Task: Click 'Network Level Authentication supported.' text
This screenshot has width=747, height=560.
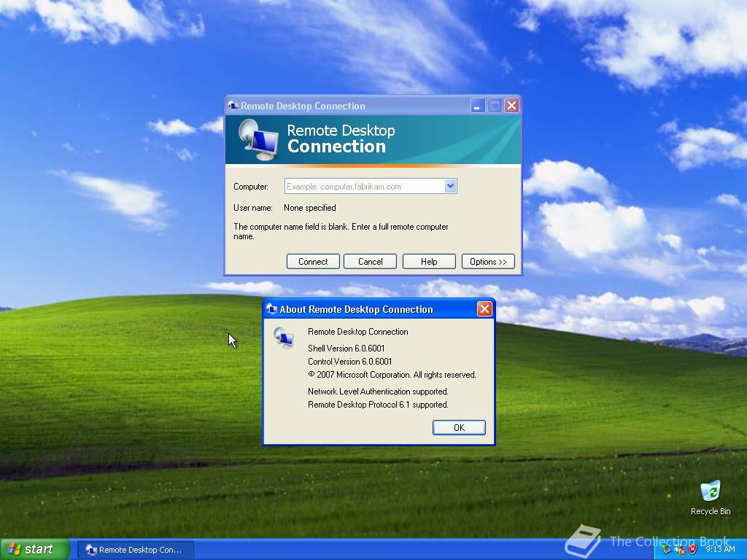Action: [x=378, y=392]
